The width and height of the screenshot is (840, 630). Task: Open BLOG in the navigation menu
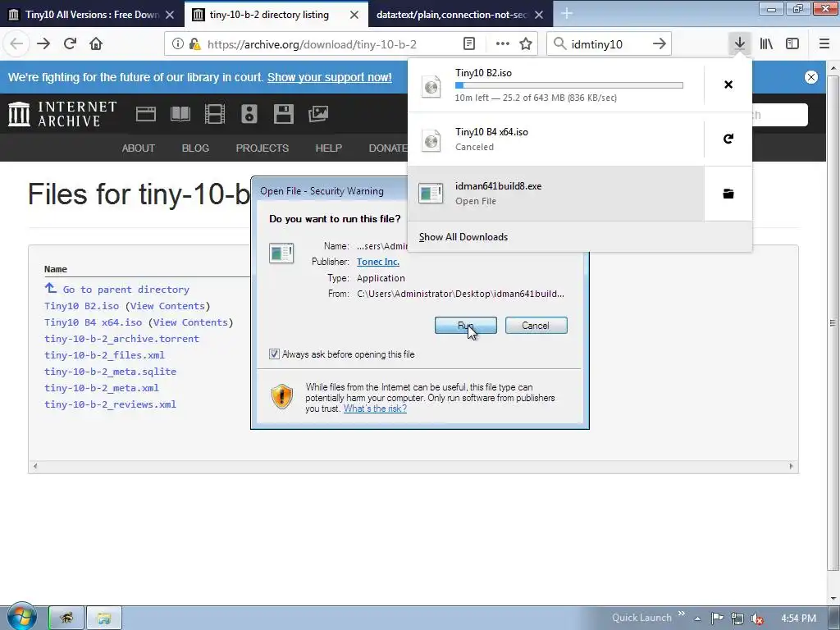195,148
